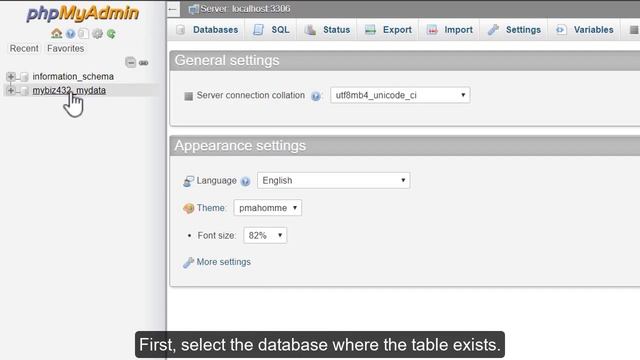Click the Status tab icon
The height and width of the screenshot is (360, 640).
click(x=310, y=30)
